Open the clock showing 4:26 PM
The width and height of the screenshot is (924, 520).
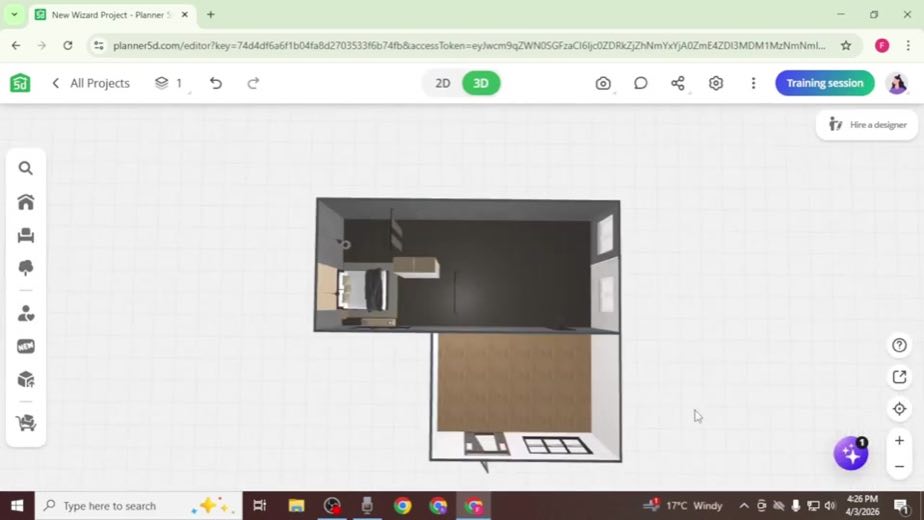click(x=862, y=505)
